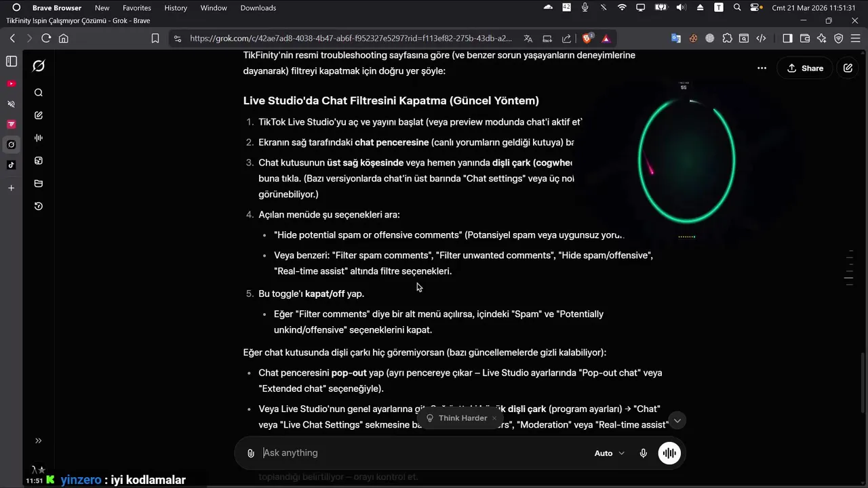Viewport: 868px width, 488px height.
Task: Open menu bar Spotlight search
Action: point(737,7)
